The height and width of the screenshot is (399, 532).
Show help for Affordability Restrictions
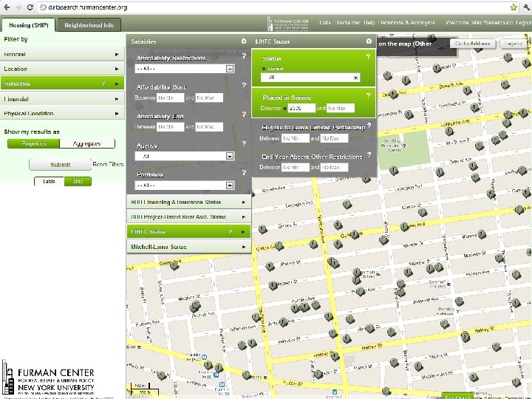[244, 56]
